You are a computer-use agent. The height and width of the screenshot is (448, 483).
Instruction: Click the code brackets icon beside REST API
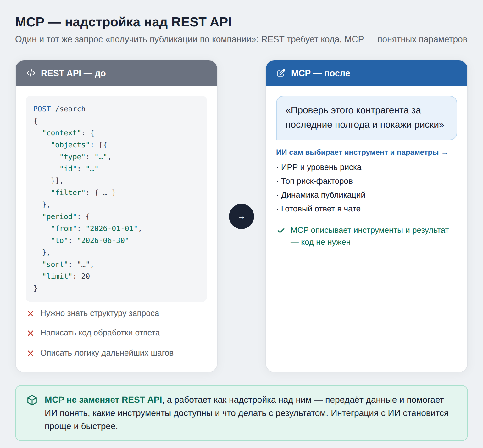coord(31,73)
